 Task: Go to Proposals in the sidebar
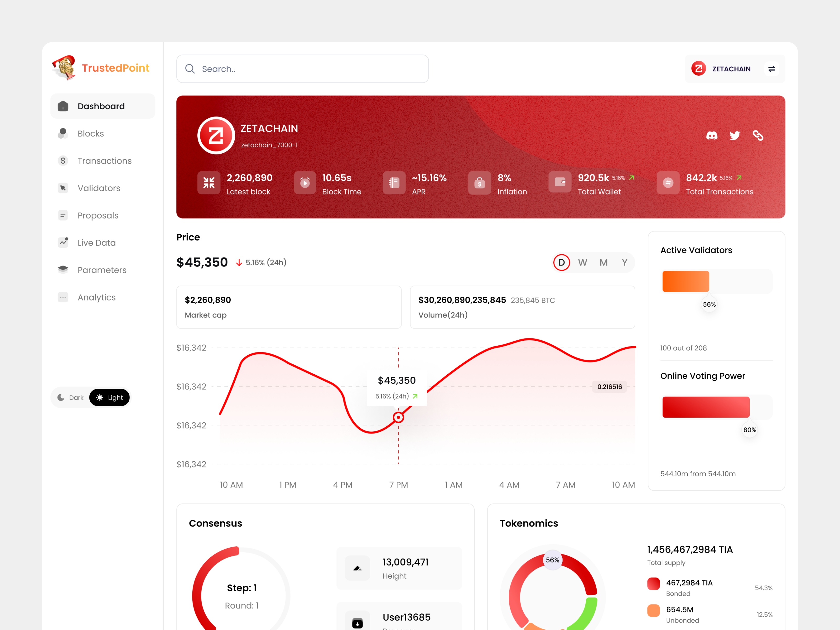click(98, 215)
